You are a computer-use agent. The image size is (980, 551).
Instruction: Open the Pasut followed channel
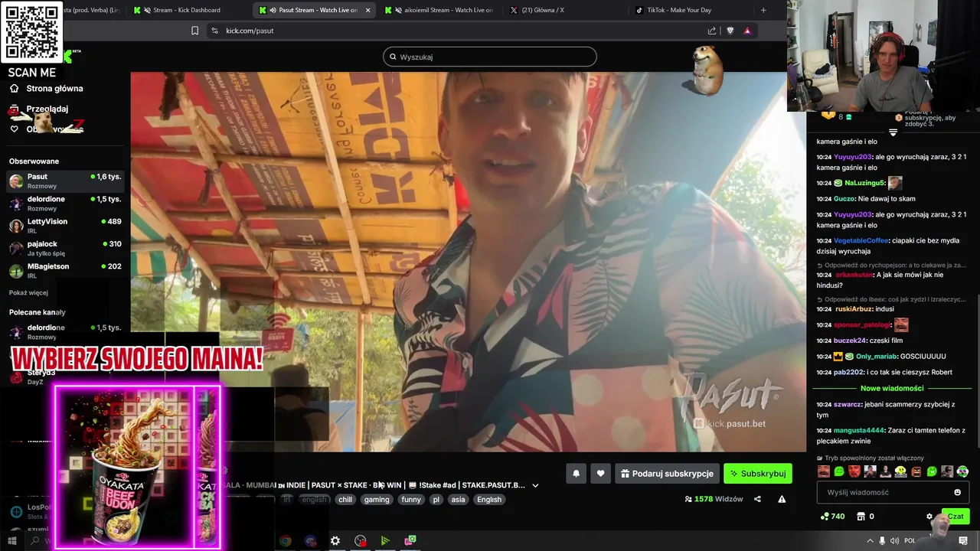tap(65, 181)
